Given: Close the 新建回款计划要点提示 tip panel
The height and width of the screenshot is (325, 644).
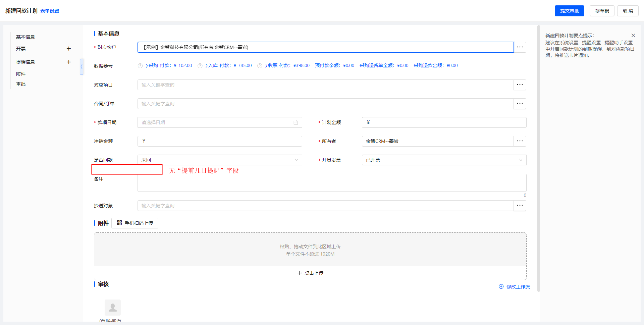Looking at the screenshot, I should coord(633,36).
